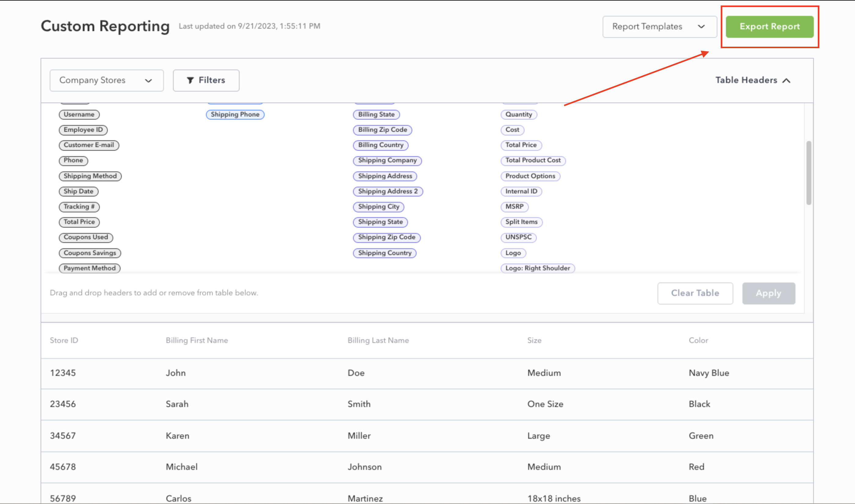This screenshot has width=855, height=504.
Task: Click the Billing First Name column header
Action: click(x=197, y=340)
